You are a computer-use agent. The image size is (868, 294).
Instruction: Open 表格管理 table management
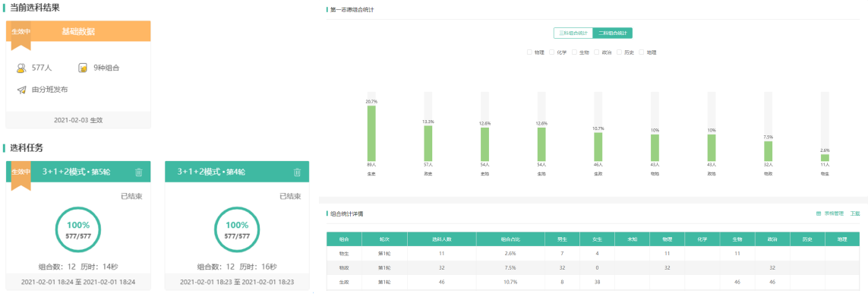coord(835,213)
